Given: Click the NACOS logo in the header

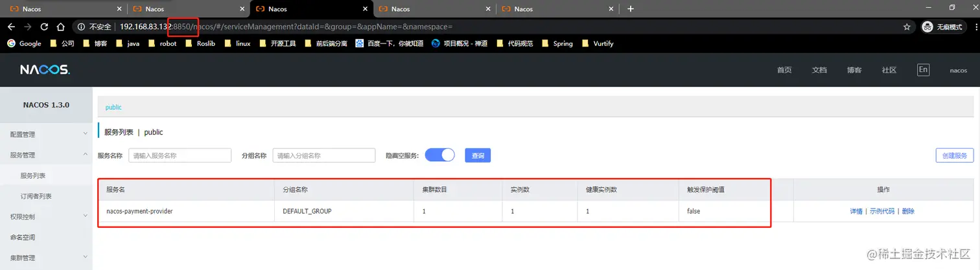Looking at the screenshot, I should pos(45,70).
